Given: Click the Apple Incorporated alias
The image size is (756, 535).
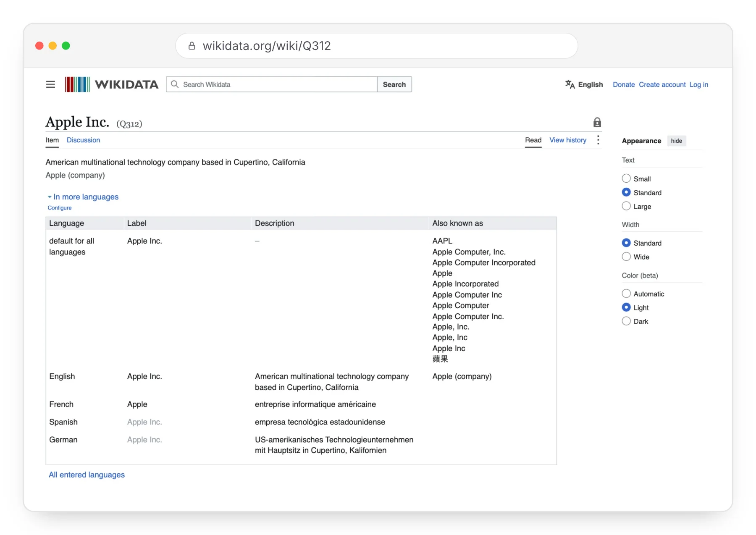Looking at the screenshot, I should point(465,284).
